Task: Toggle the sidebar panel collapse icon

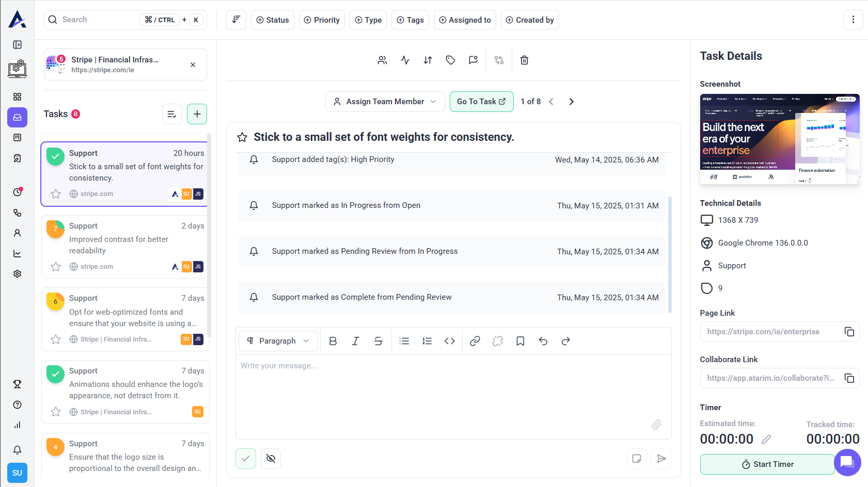Action: coord(17,45)
